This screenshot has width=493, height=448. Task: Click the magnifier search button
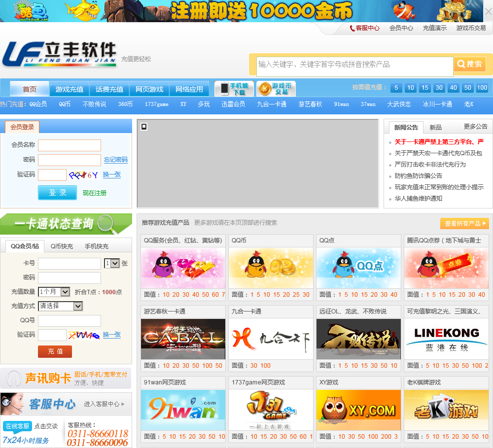coord(470,64)
